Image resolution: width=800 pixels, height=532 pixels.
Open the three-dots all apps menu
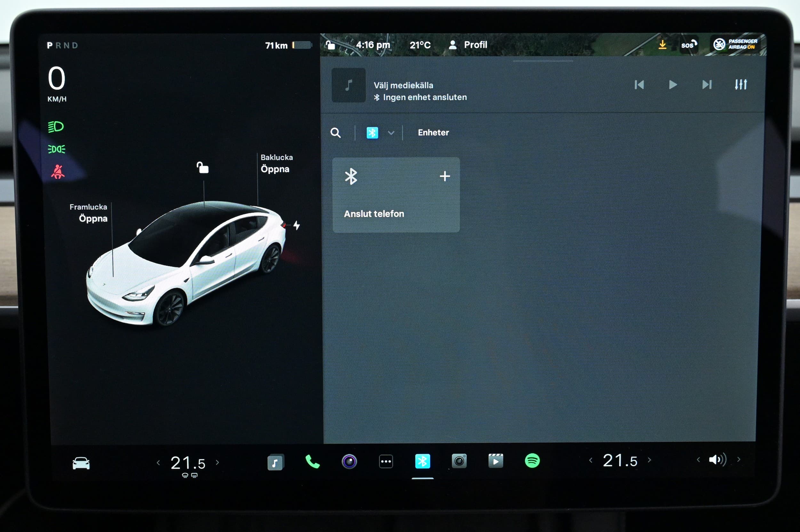pos(386,461)
